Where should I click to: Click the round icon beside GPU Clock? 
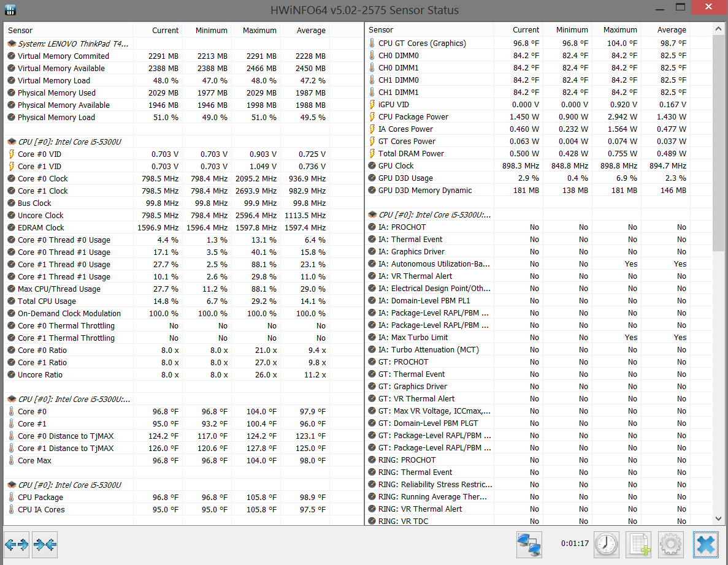tap(372, 165)
